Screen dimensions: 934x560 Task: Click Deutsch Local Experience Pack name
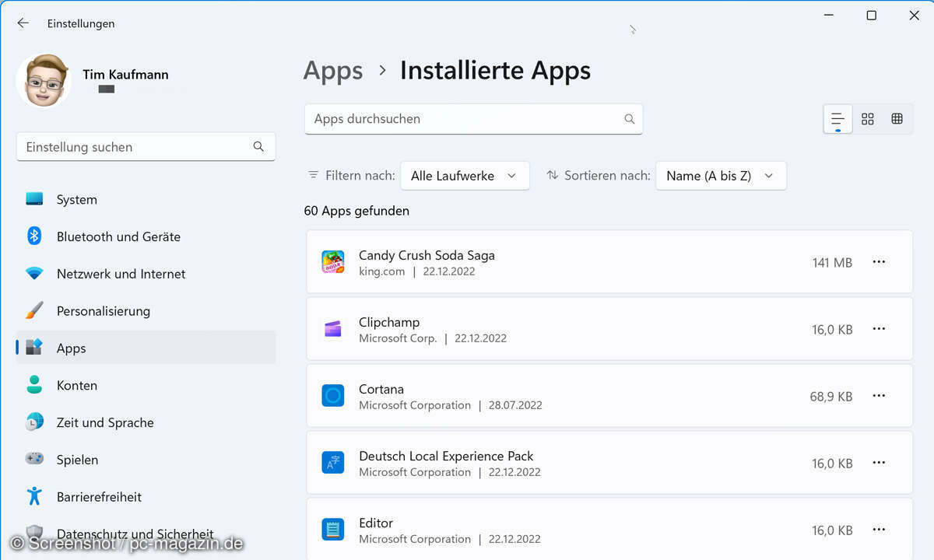click(446, 456)
